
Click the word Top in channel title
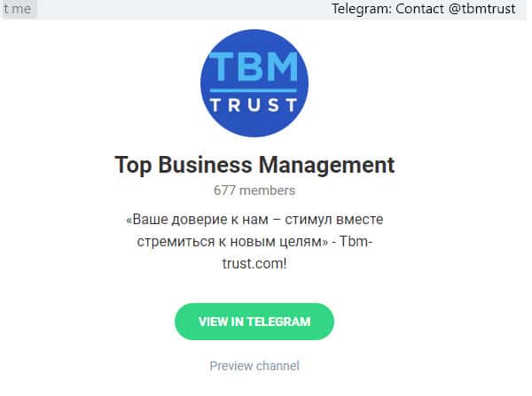pos(133,165)
